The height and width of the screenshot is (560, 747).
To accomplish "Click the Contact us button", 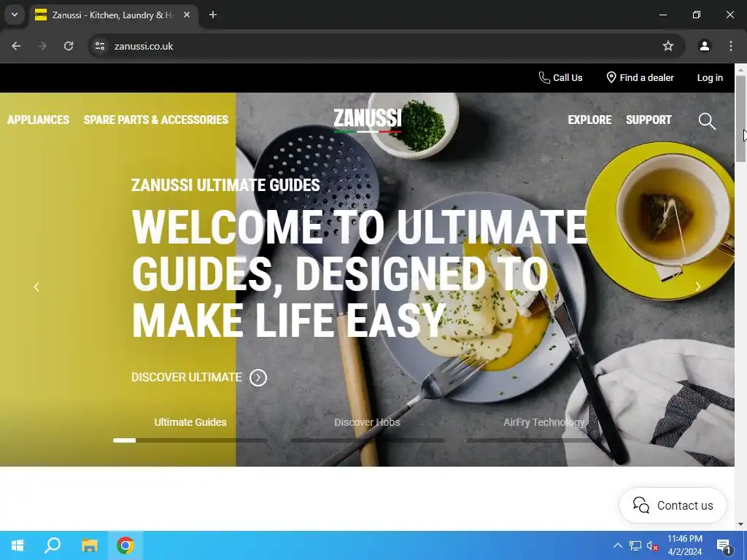I will coord(673,505).
